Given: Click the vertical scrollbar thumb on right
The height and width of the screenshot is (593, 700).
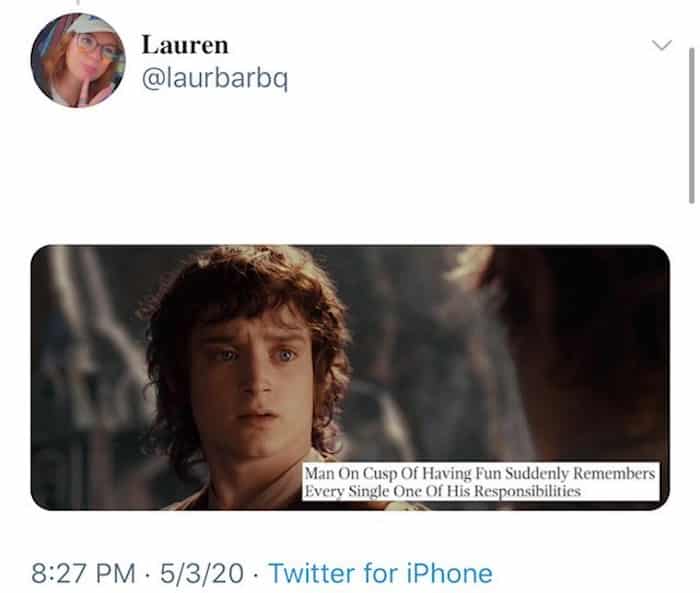Looking at the screenshot, I should point(692,125).
